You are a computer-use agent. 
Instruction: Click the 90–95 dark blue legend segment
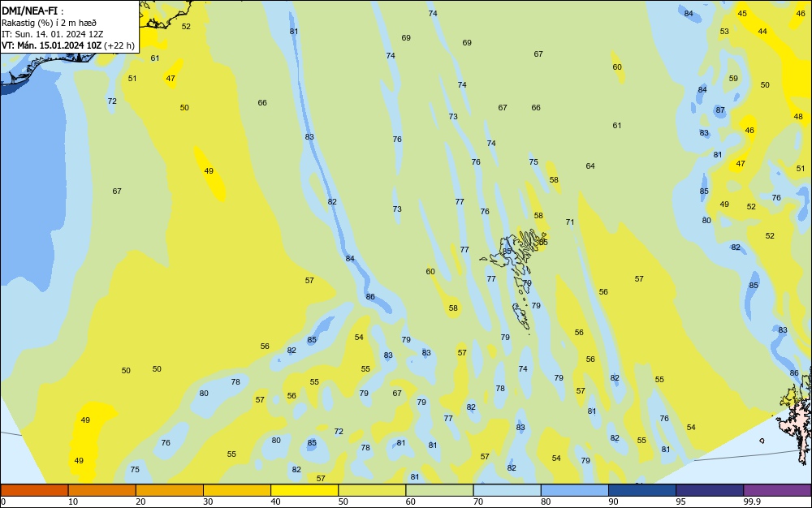(642, 490)
